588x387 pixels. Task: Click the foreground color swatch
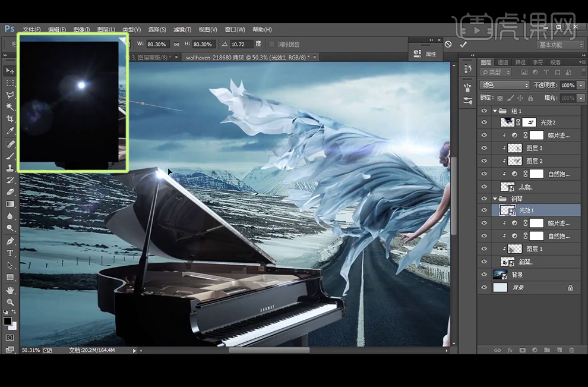point(8,321)
